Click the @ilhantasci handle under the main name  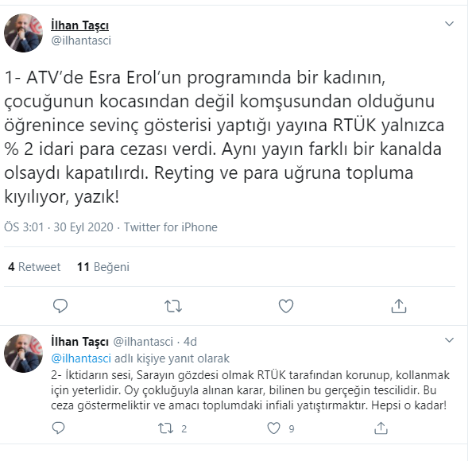81,41
